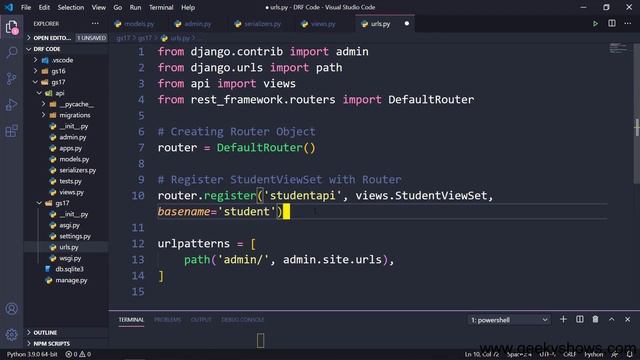
Task: Click the unsaved dot on urls.py tab
Action: 407,24
